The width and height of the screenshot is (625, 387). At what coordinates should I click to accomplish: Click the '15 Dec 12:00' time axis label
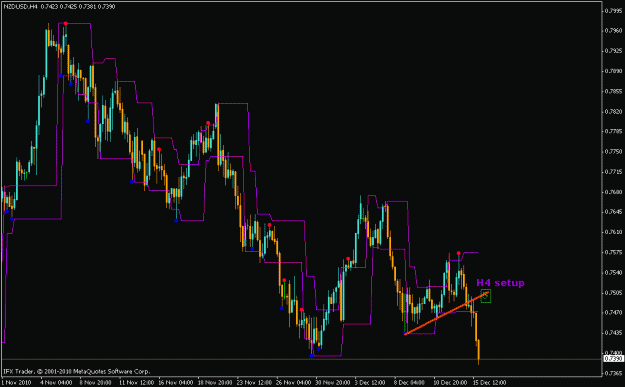pos(489,383)
